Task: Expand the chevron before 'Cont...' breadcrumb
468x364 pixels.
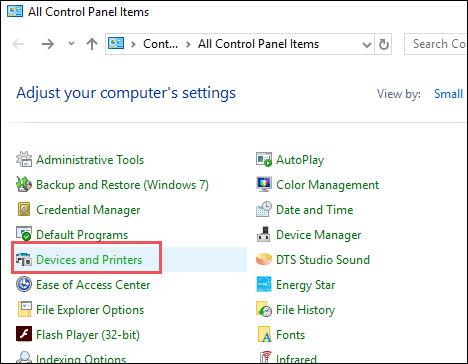Action: (x=133, y=44)
